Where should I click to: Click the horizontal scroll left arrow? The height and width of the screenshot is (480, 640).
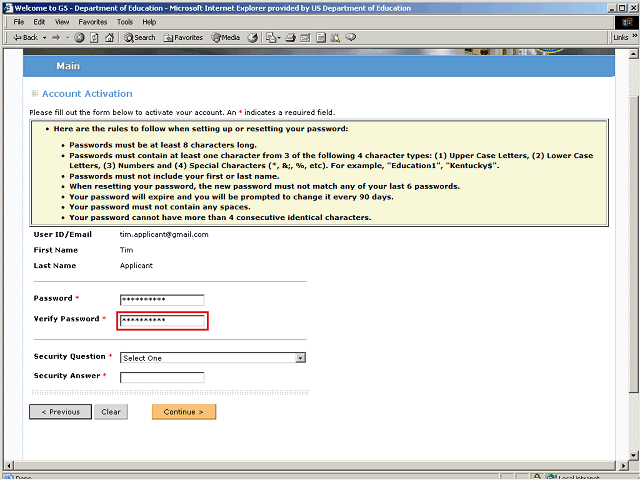9,466
